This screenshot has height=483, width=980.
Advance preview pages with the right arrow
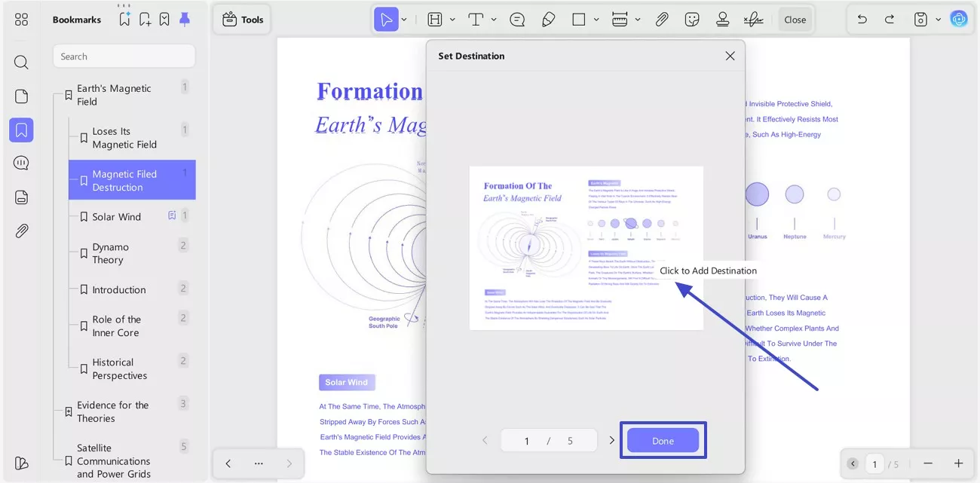611,440
